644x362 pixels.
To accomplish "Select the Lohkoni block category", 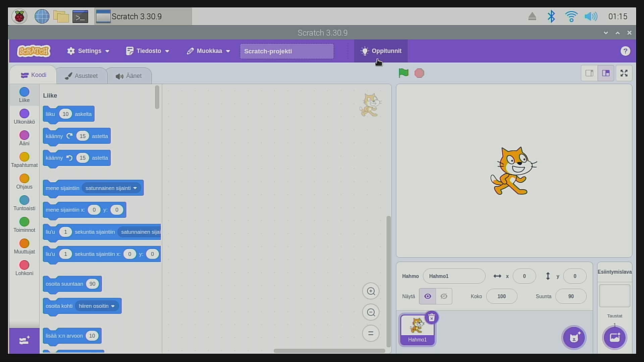I will coord(24,268).
